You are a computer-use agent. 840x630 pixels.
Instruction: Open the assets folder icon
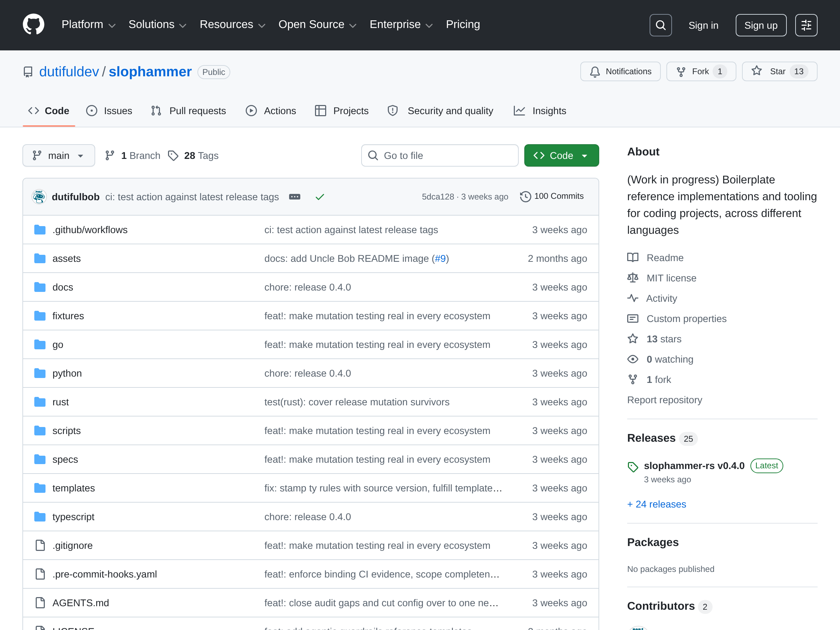(40, 259)
